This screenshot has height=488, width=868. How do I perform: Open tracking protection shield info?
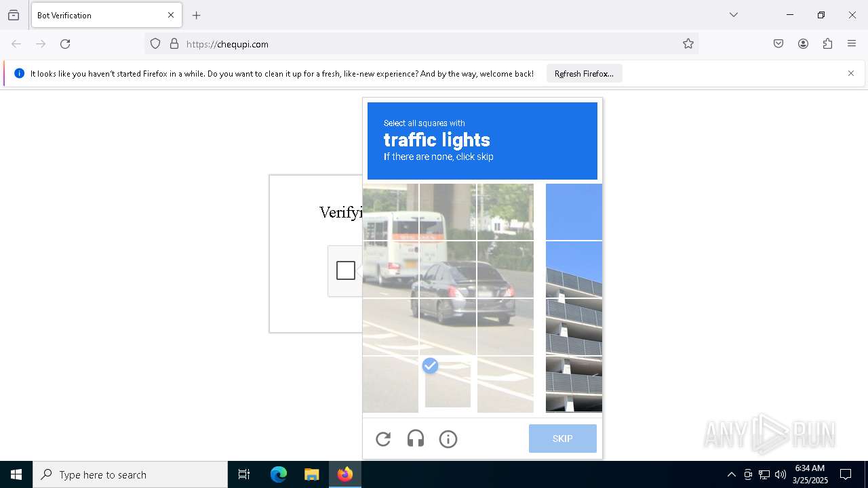[x=155, y=44]
